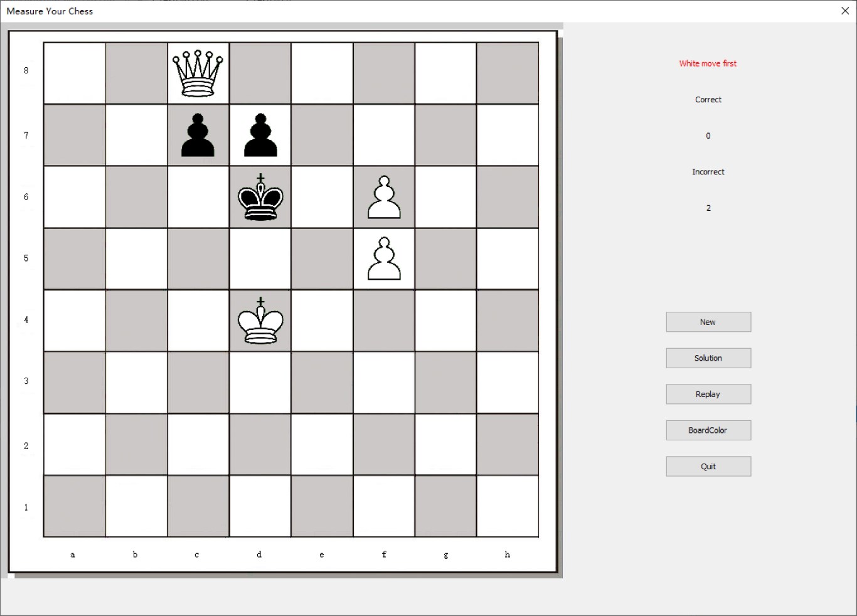Viewport: 857px width, 616px height.
Task: Change board colors with BoardColor button
Action: coord(708,430)
